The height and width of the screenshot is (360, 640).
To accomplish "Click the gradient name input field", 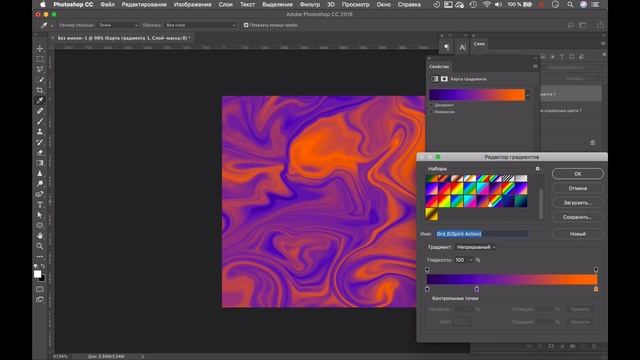I will click(481, 234).
